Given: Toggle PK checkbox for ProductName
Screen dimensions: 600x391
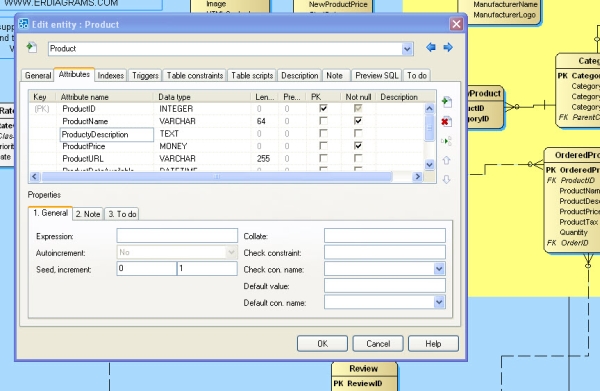Looking at the screenshot, I should [x=323, y=121].
